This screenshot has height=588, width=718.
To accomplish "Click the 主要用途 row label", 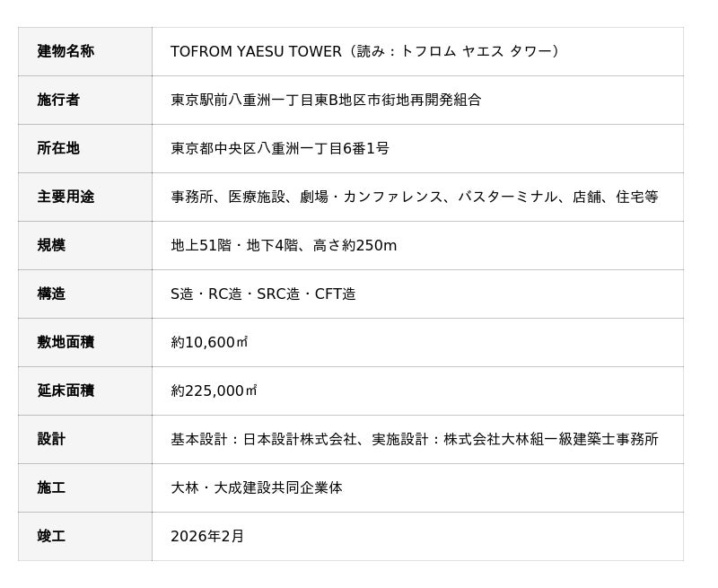I will click(66, 197).
